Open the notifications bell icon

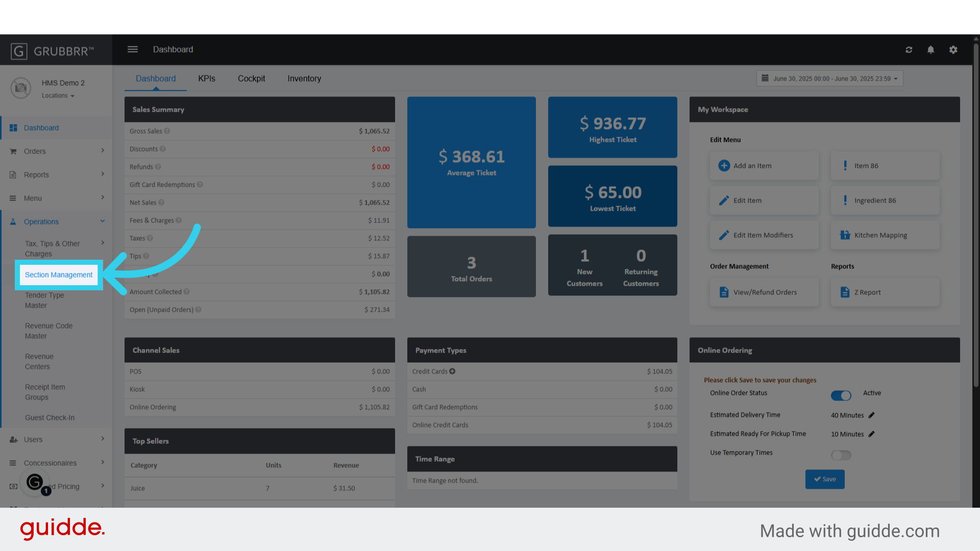click(x=930, y=49)
